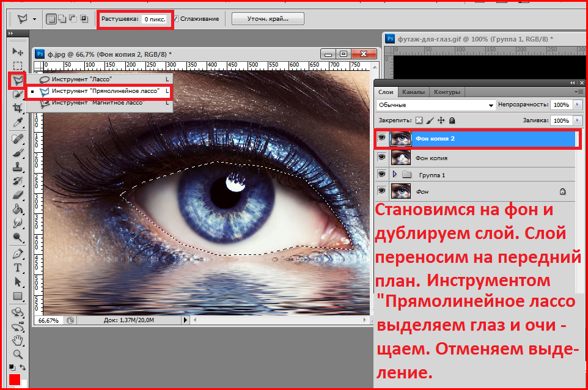Screen dimensions: 588x390
Task: Click the Заливка 100% field
Action: [x=561, y=120]
